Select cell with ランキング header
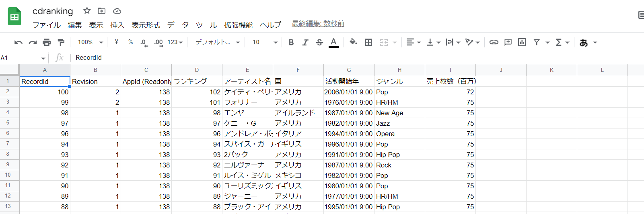The width and height of the screenshot is (644, 214). click(x=197, y=82)
